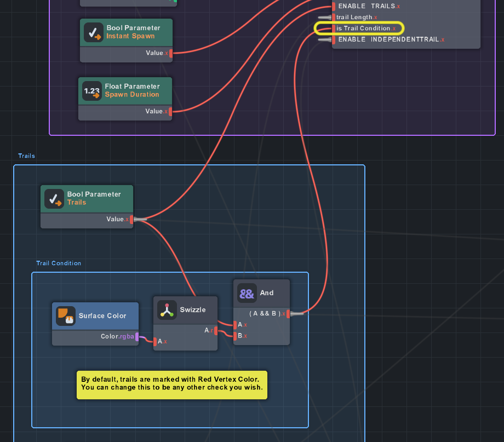Click the Swizzle A.x input port

155,342
